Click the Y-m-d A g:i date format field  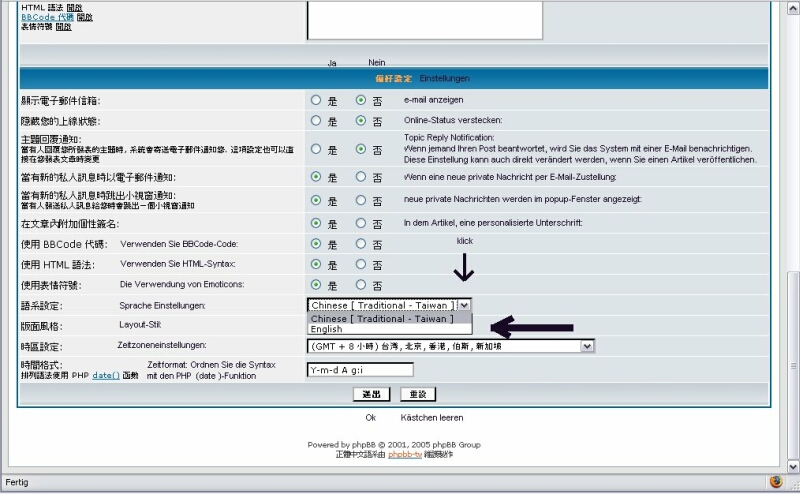(359, 369)
